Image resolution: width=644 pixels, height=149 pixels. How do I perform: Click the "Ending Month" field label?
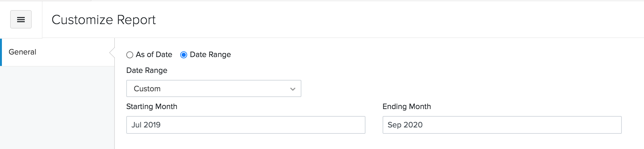point(406,107)
